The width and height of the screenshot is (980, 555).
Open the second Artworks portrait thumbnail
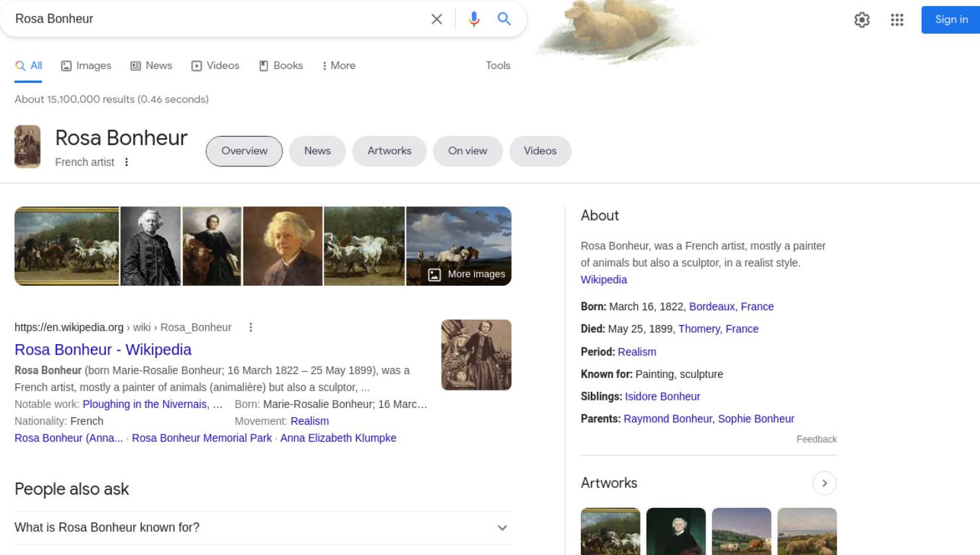click(676, 531)
